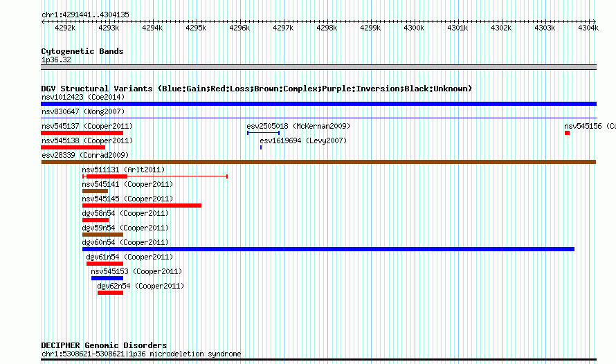Click the ruler's left arrowhead
616x364 pixels.
tap(43, 21)
